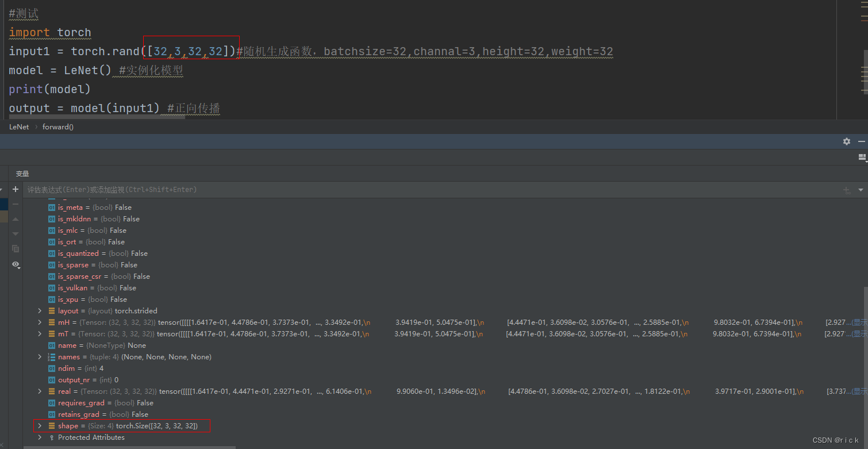The height and width of the screenshot is (449, 868).
Task: Select the is_mkldnn variable row
Action: [94, 219]
